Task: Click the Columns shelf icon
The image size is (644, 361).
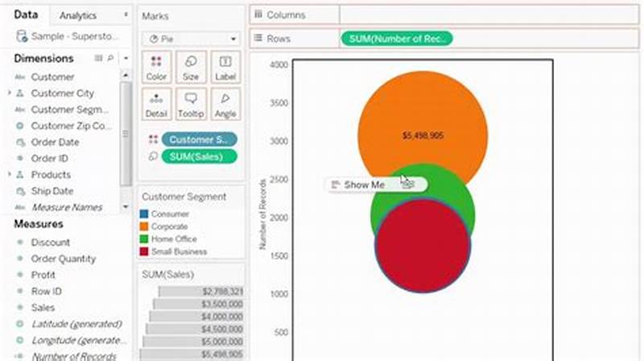Action: pos(258,15)
